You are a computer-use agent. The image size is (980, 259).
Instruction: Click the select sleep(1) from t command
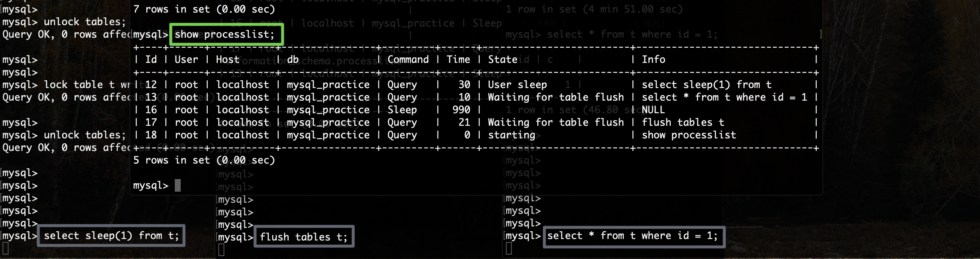(111, 235)
